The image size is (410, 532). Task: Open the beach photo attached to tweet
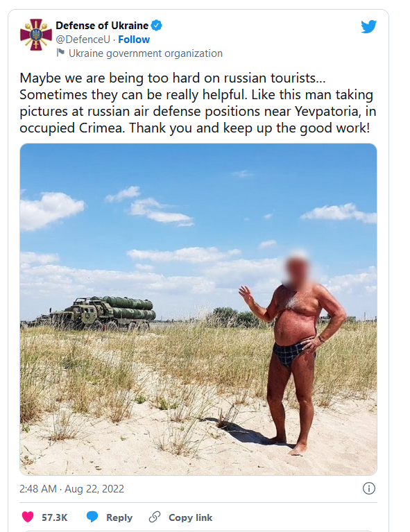[x=198, y=309]
